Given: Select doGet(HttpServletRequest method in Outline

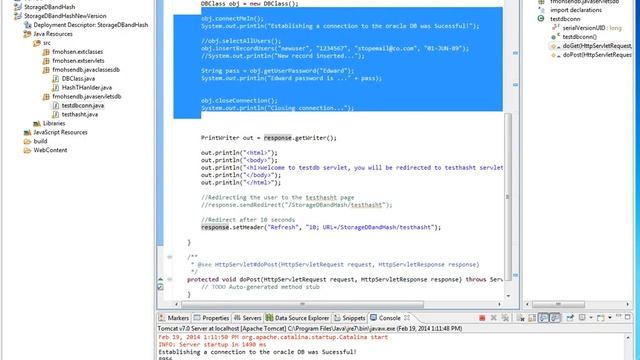Looking at the screenshot, I should click(591, 46).
